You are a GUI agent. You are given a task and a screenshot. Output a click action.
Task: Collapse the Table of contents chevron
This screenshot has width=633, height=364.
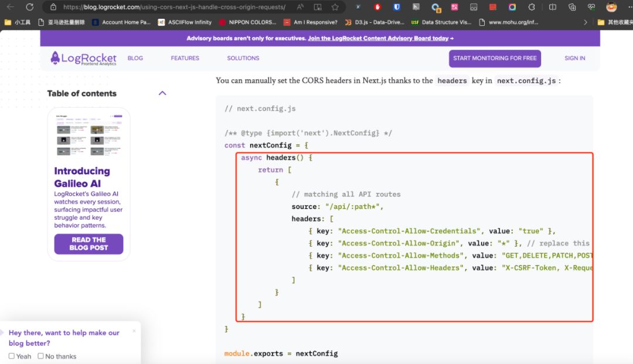[x=162, y=93]
